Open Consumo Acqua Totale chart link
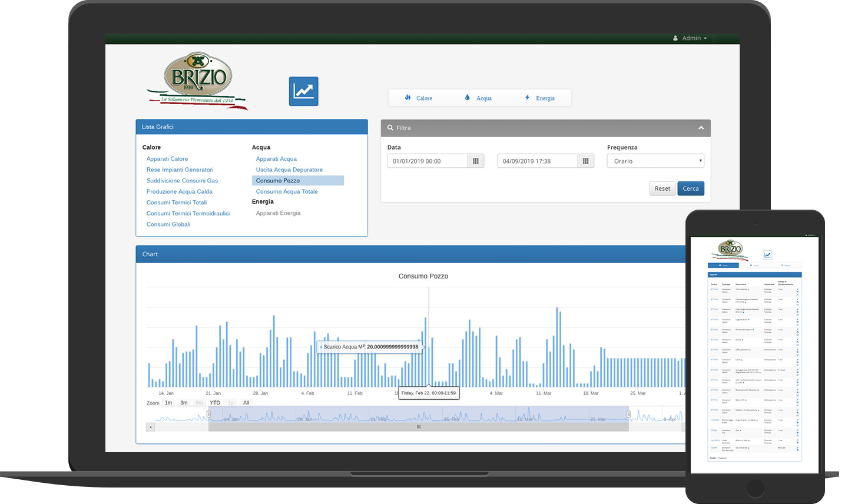Screen dimensions: 848x504 (x=287, y=191)
